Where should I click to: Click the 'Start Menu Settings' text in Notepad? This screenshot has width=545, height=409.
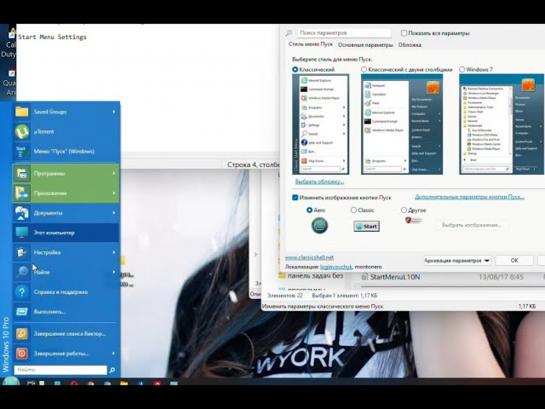52,37
